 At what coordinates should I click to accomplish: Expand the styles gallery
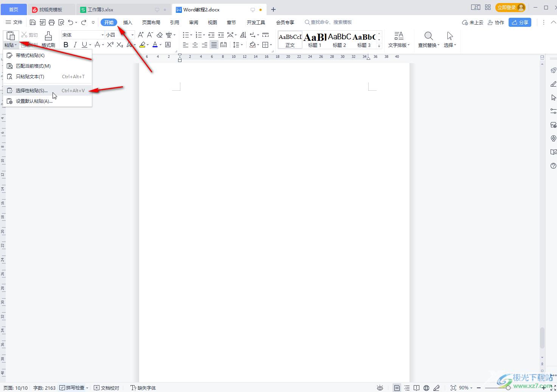click(x=379, y=46)
